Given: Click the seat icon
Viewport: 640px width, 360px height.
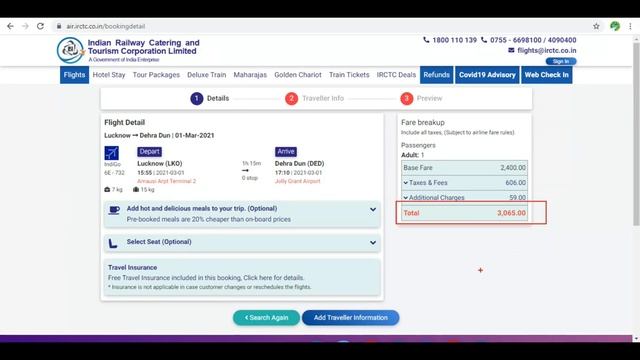Looking at the screenshot, I should tap(113, 243).
